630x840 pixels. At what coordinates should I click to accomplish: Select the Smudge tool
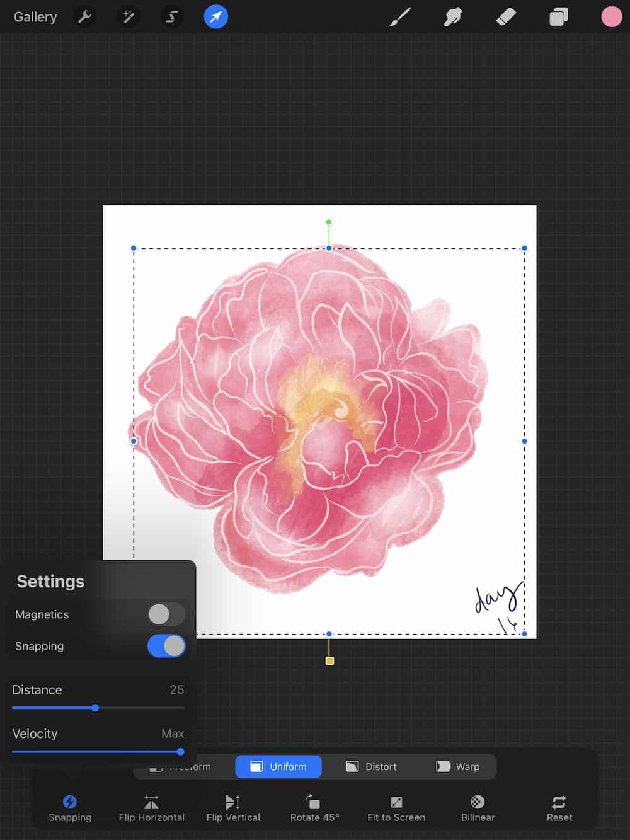click(452, 17)
